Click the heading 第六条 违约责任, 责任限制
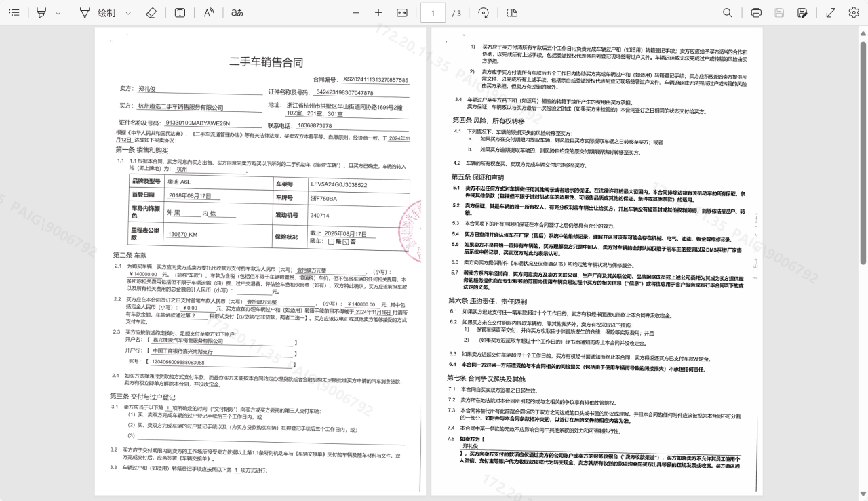868x501 pixels. pyautogui.click(x=487, y=300)
